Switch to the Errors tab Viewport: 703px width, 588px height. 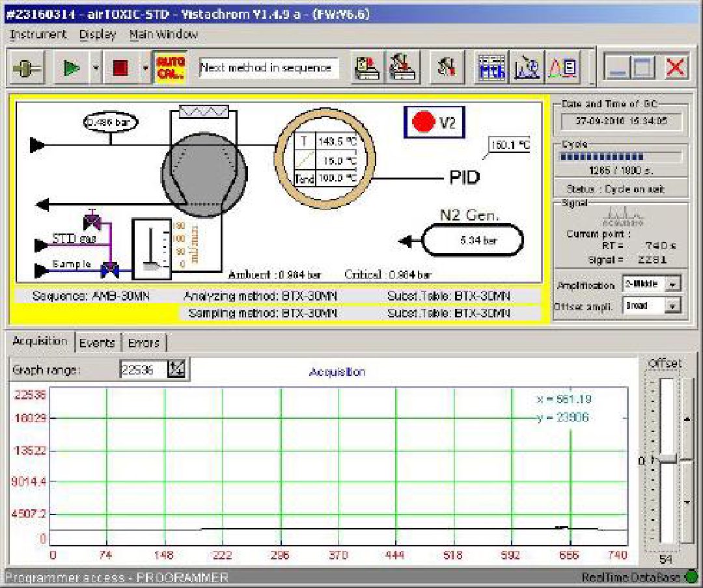click(143, 343)
